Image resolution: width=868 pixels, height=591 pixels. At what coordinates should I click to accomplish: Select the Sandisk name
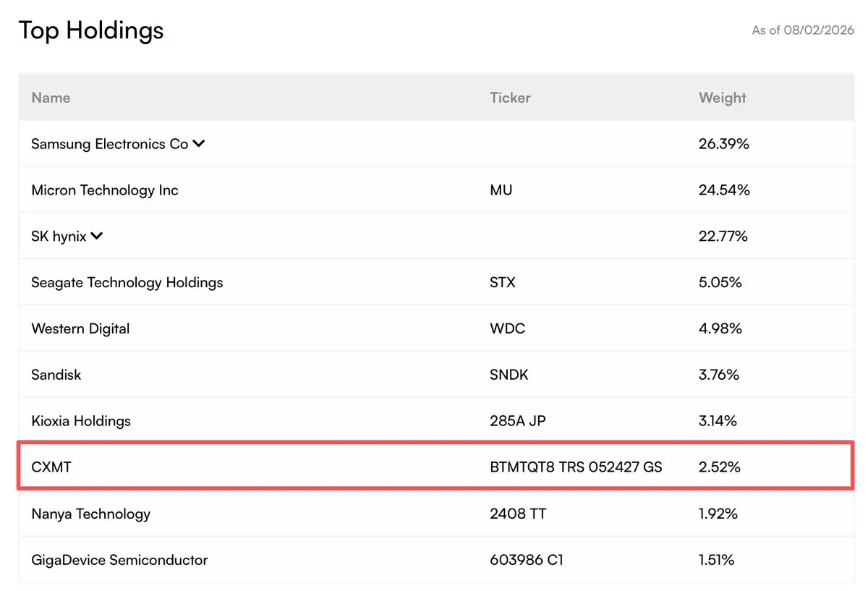coord(56,375)
